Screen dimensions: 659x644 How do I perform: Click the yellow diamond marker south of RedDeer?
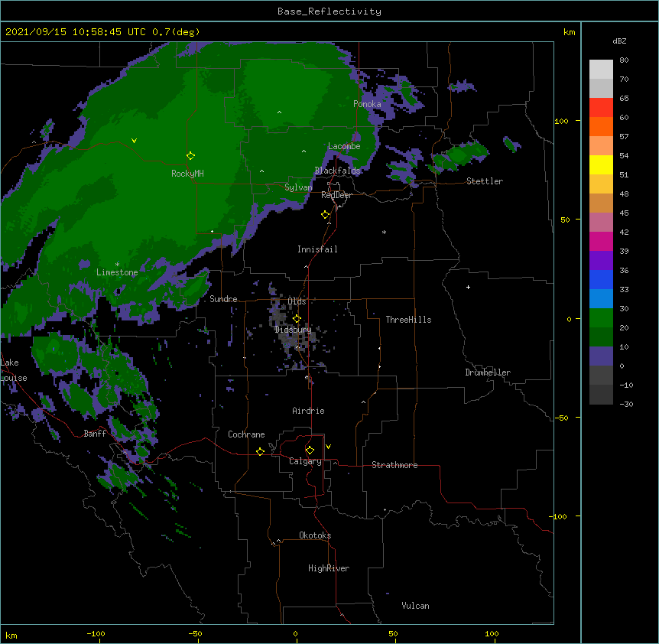click(x=325, y=215)
